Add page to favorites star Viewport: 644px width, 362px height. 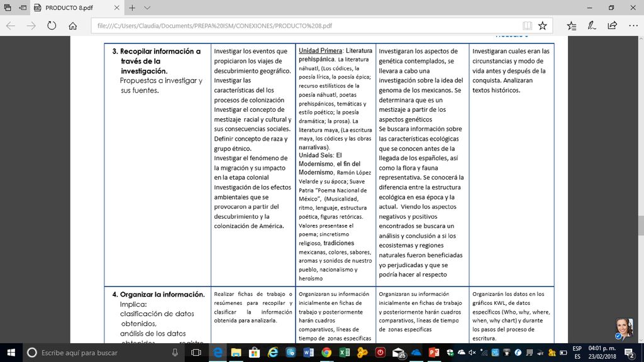point(543,25)
